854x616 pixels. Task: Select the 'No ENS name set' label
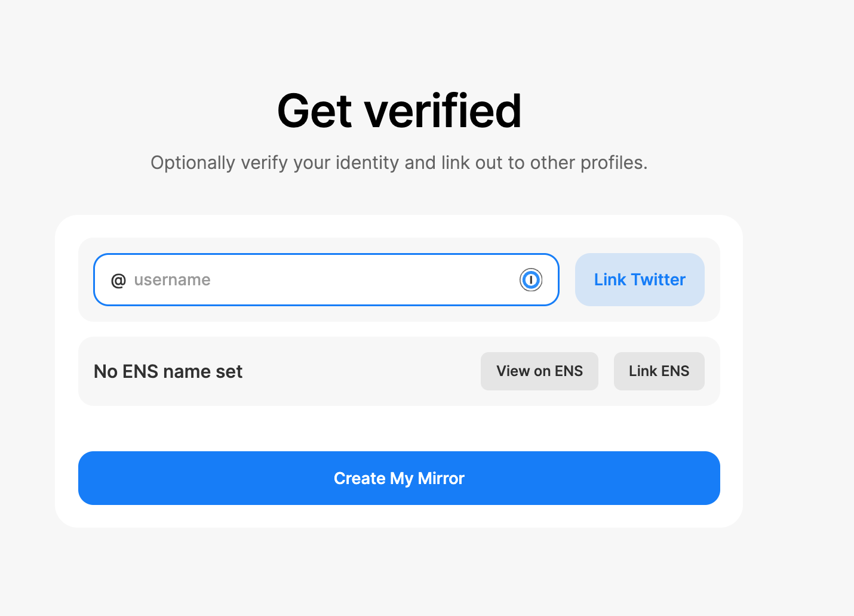(168, 371)
